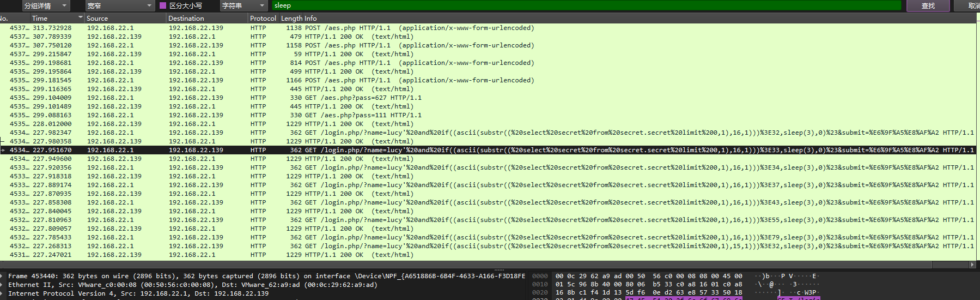
Task: Toggle the 区分大小写 case-sensitive checkbox
Action: coord(163,6)
